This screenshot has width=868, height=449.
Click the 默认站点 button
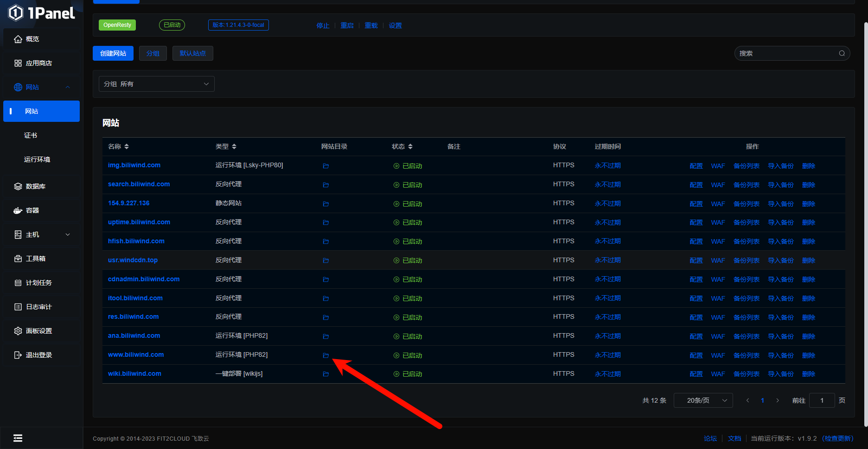coord(193,53)
